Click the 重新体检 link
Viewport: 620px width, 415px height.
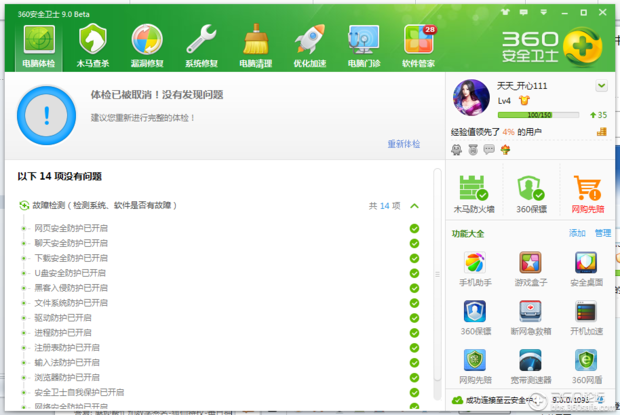(x=404, y=144)
